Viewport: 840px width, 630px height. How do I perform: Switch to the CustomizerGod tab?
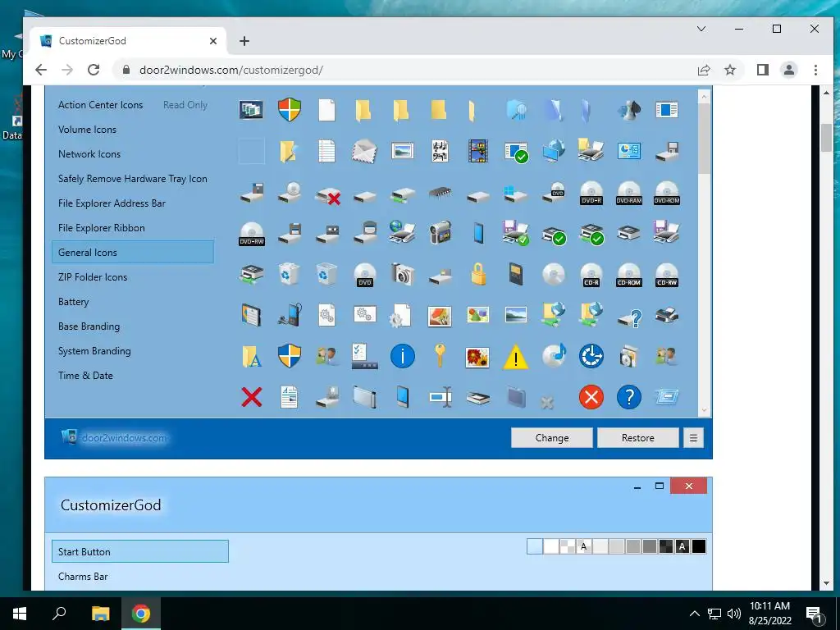coord(129,41)
